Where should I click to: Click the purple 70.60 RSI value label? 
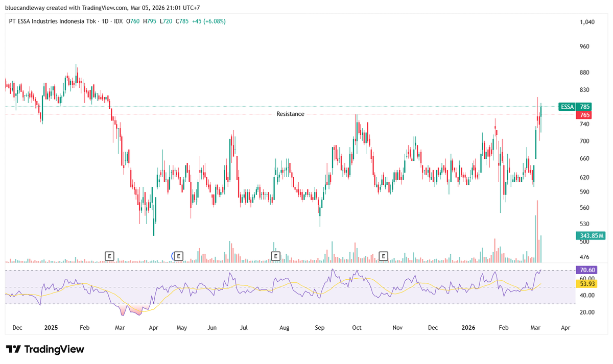coord(586,270)
